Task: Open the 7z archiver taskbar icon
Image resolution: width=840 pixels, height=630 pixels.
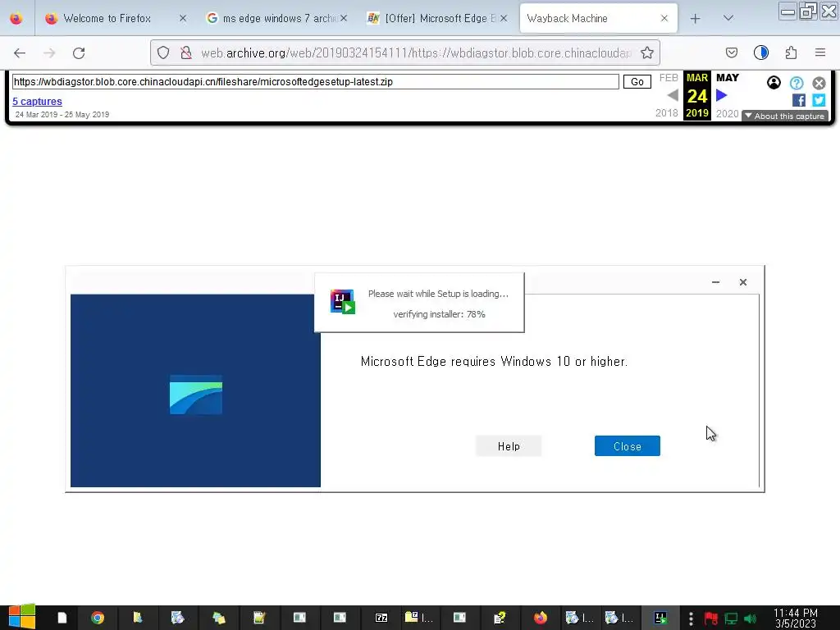Action: tap(381, 619)
